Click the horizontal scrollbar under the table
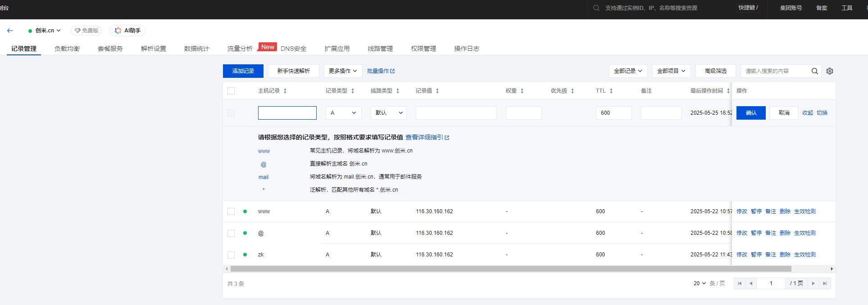This screenshot has width=868, height=305. pyautogui.click(x=510, y=269)
